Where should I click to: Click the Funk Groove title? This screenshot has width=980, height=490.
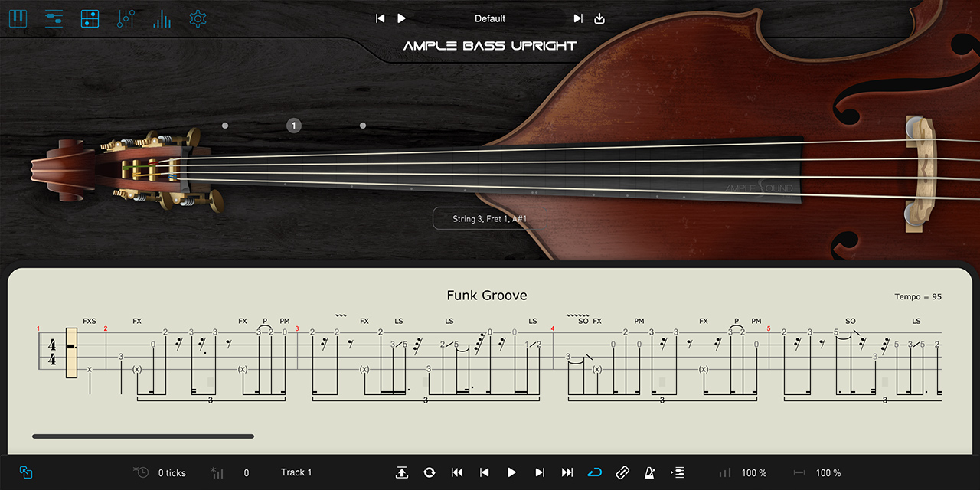pos(487,296)
